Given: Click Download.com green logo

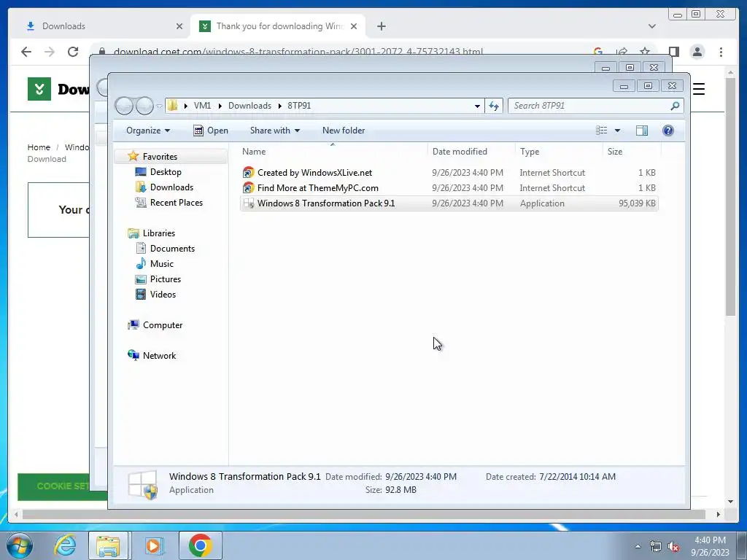Looking at the screenshot, I should 39,89.
